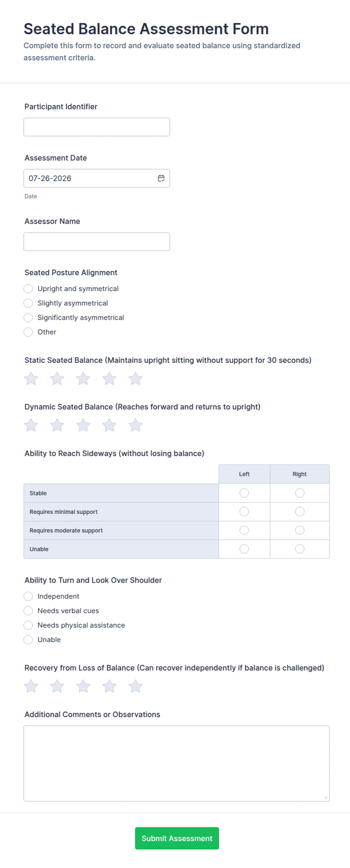
Task: Click the Submit Assessment button
Action: point(177,838)
